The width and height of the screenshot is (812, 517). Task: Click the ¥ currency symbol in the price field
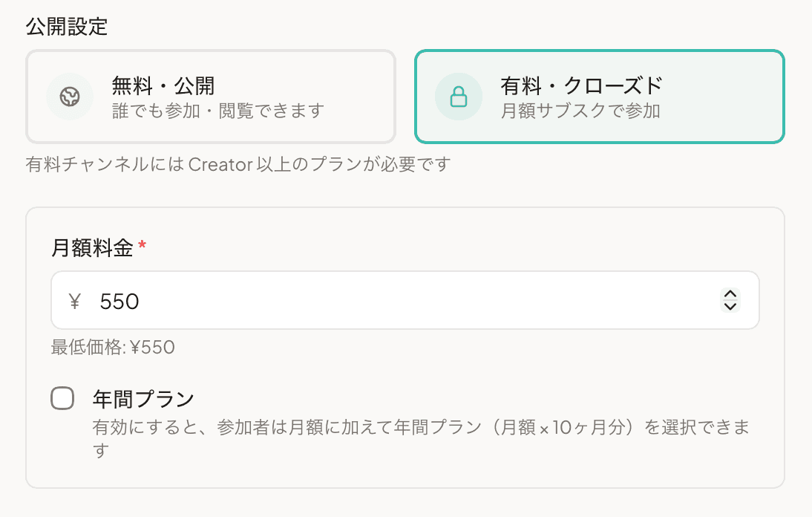point(75,300)
